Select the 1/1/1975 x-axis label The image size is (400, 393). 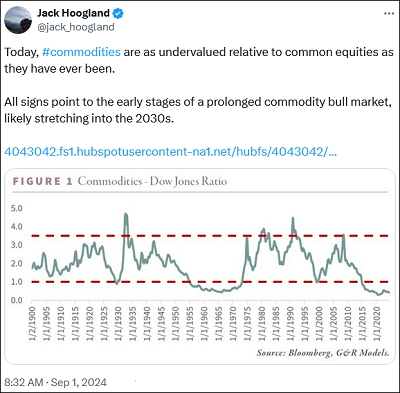[x=247, y=324]
